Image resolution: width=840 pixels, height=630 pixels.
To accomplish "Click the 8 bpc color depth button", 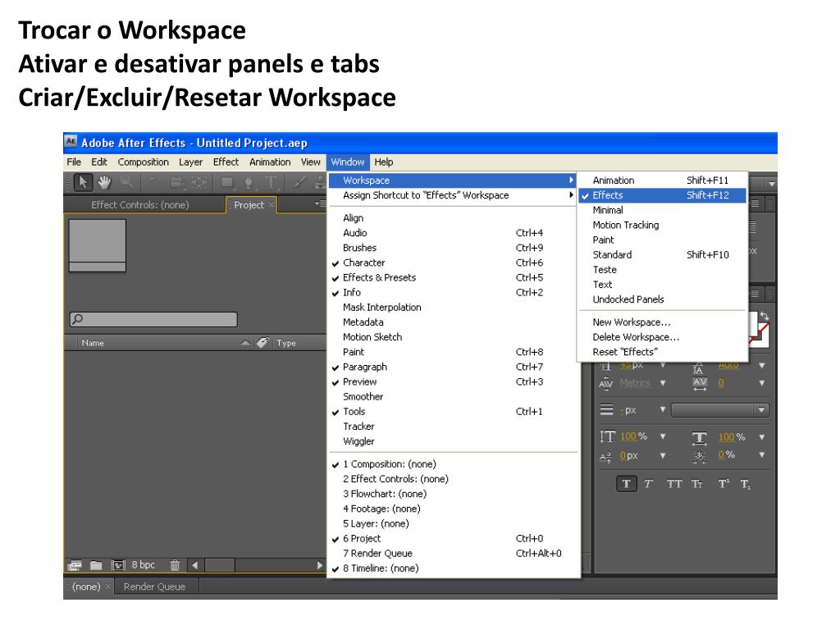I will click(143, 564).
